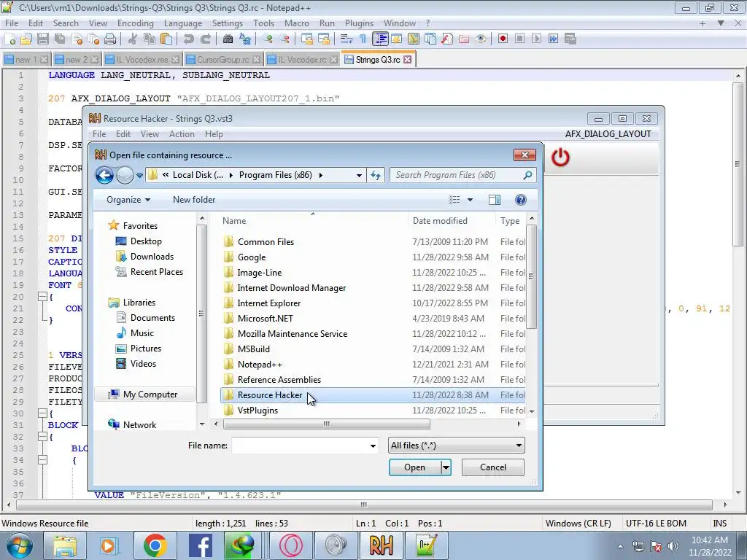Click the Save All icon in Notepad++ toolbar
747x560 pixels.
click(x=60, y=39)
